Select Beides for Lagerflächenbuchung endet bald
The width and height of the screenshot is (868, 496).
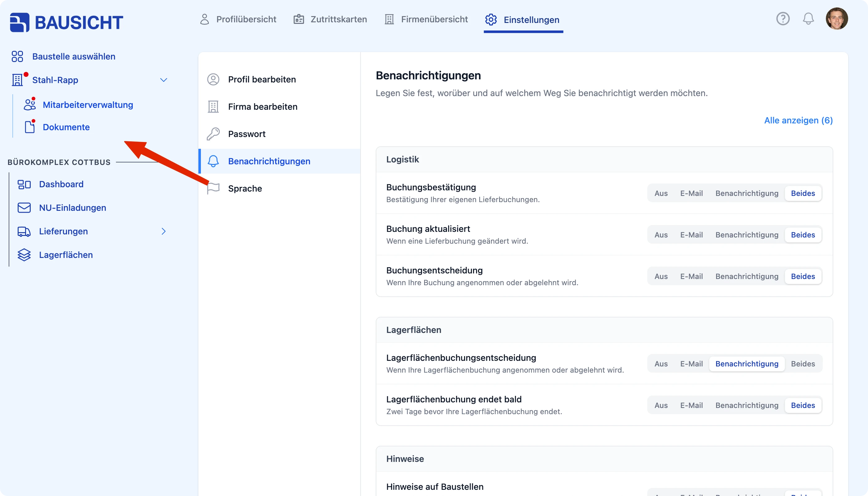(803, 405)
